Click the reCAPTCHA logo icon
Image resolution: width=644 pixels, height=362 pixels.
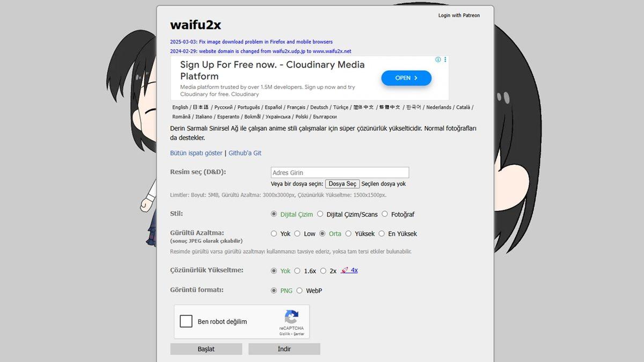pos(291,316)
